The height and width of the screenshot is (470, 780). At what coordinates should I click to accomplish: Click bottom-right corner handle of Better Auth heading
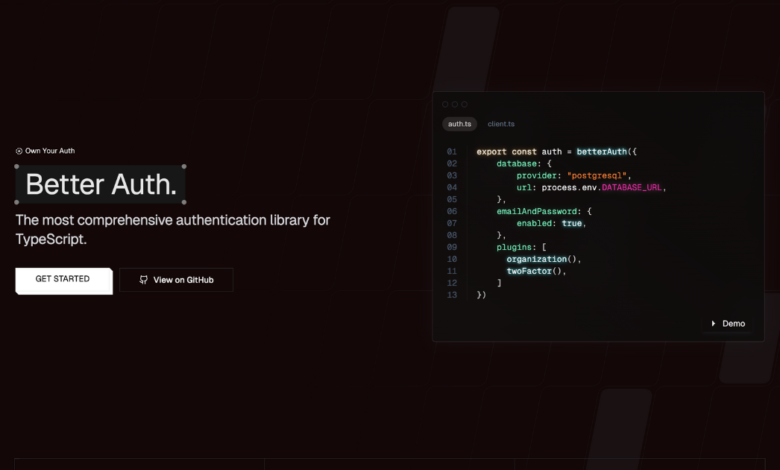tap(184, 202)
